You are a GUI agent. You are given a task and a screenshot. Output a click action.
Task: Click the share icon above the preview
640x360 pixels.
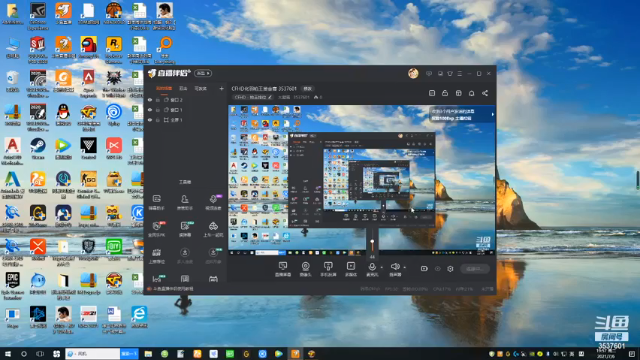[485, 93]
